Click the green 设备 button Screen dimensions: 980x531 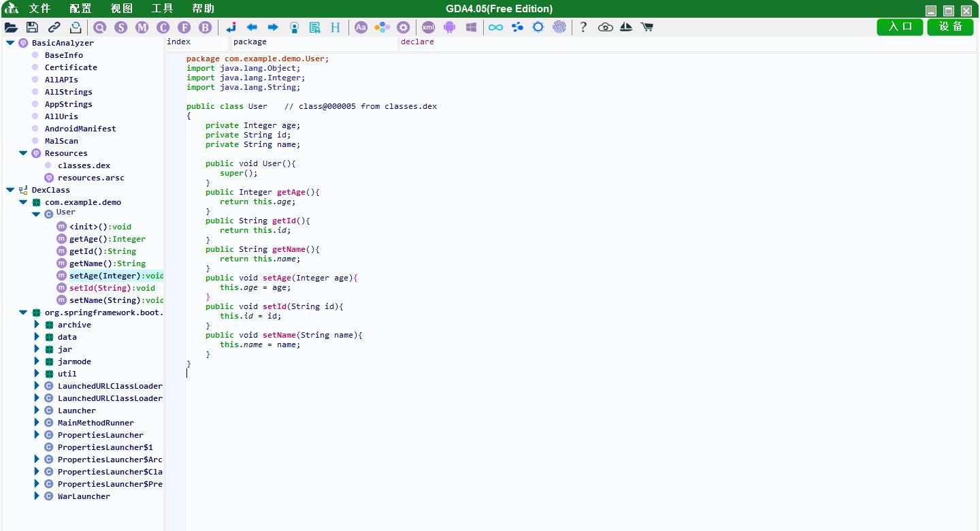951,27
